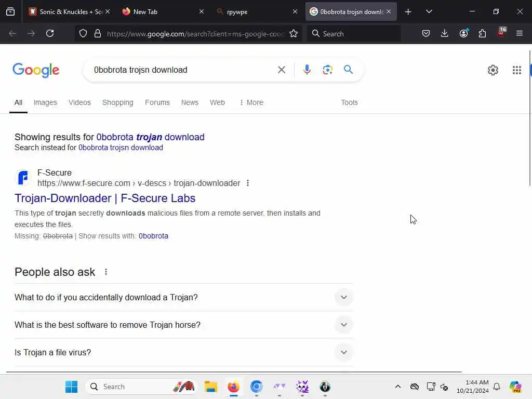Viewport: 532px width, 399px height.
Task: Open search Tools options
Action: point(349,102)
